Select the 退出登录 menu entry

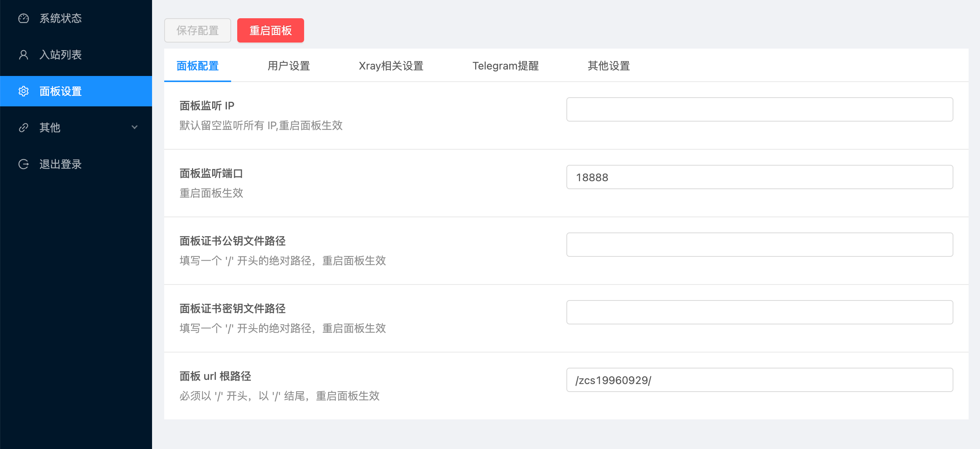pos(60,164)
